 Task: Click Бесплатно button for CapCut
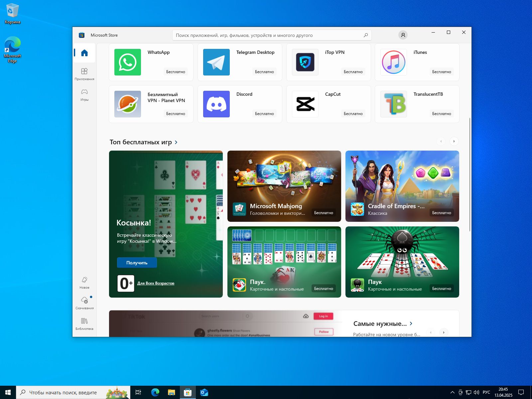pyautogui.click(x=353, y=114)
